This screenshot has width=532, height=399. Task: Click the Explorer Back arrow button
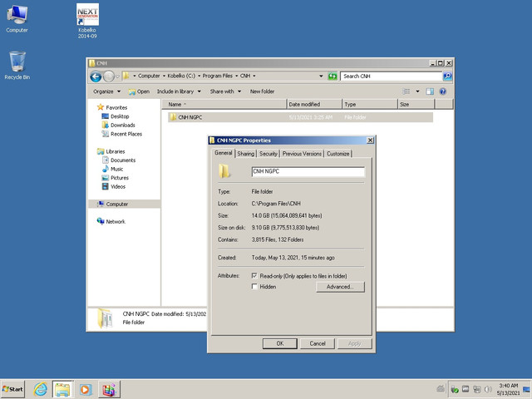[x=96, y=76]
